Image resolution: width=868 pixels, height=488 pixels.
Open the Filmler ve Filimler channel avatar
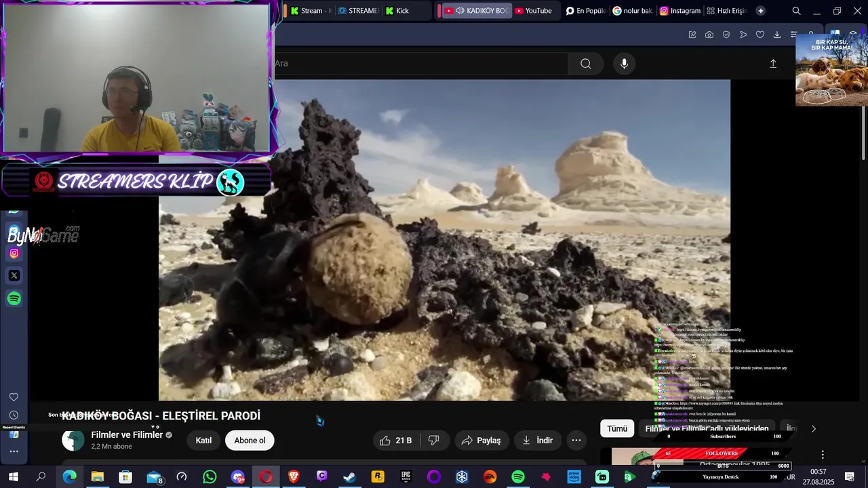coord(73,441)
